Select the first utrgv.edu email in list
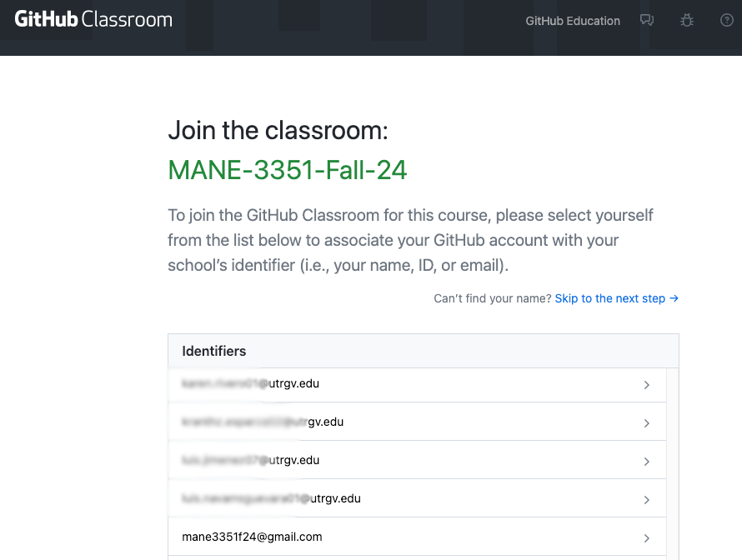Image resolution: width=742 pixels, height=560 pixels. pyautogui.click(x=251, y=384)
